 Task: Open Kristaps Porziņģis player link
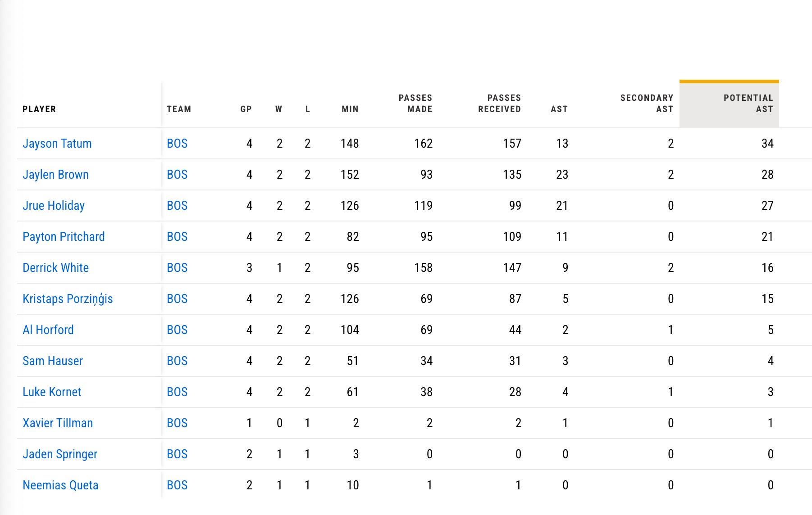(x=68, y=299)
